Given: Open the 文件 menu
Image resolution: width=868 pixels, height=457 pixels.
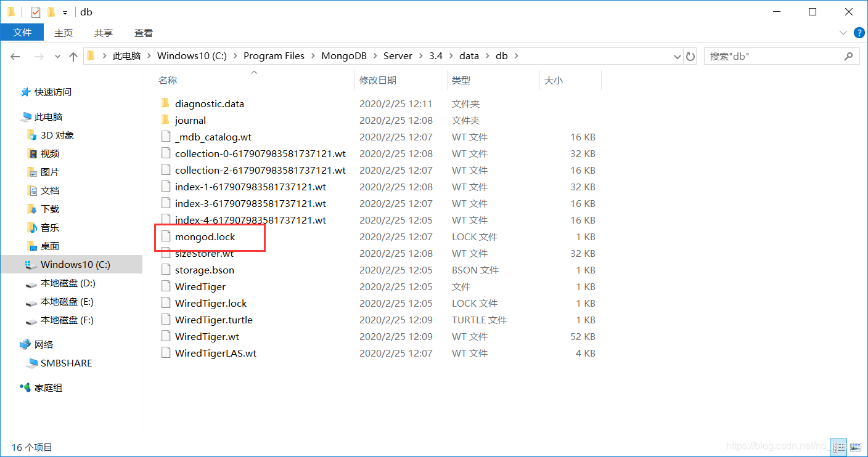Looking at the screenshot, I should tap(22, 33).
